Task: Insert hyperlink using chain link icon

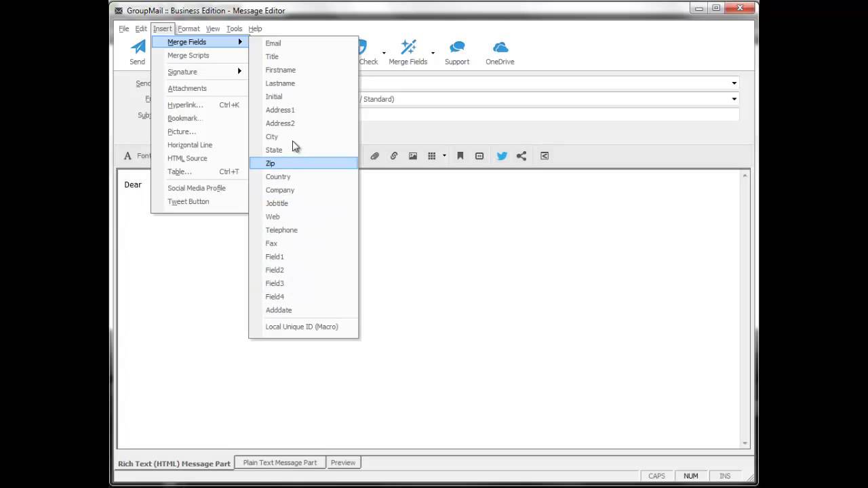Action: click(393, 156)
